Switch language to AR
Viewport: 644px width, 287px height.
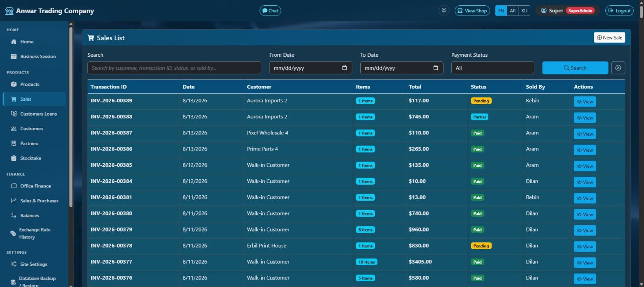[513, 11]
